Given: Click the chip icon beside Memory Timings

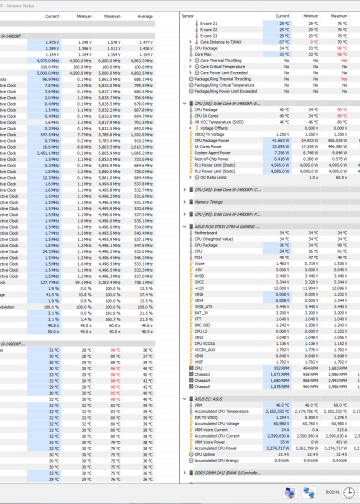Looking at the screenshot, I should [191, 202].
